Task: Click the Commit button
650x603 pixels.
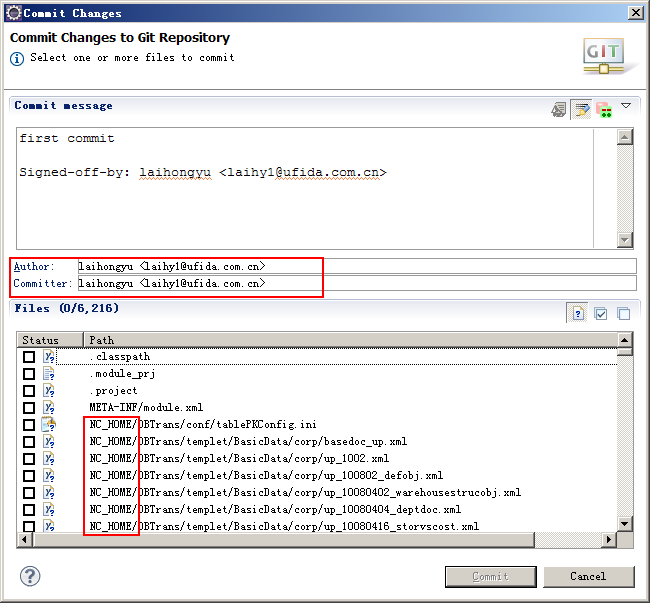Action: pos(491,577)
